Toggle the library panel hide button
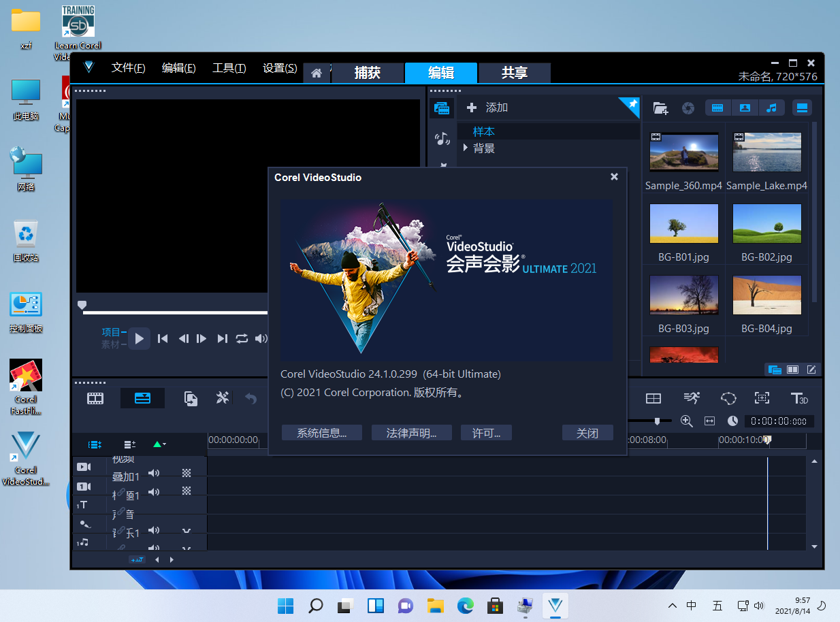 pos(802,108)
